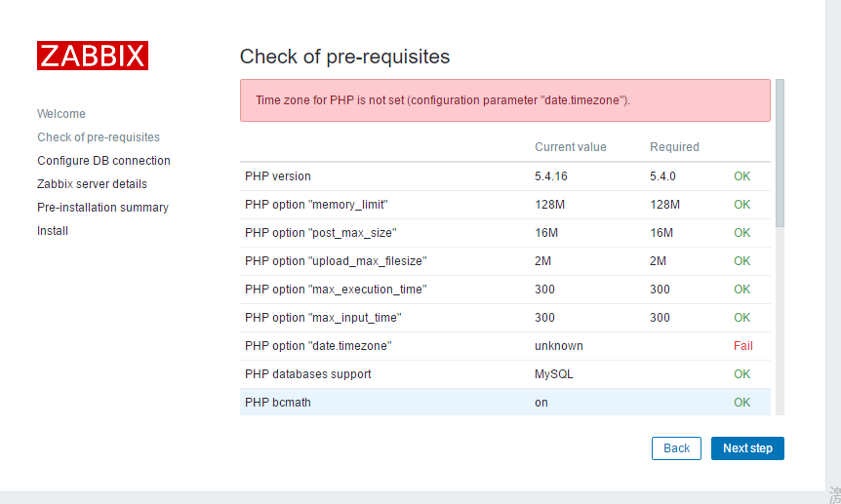
Task: Select the Install step
Action: click(53, 230)
